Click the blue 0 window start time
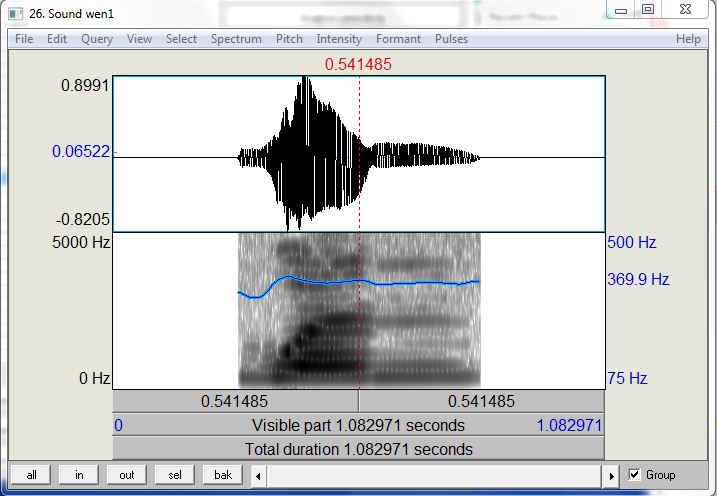The image size is (717, 496). click(118, 426)
